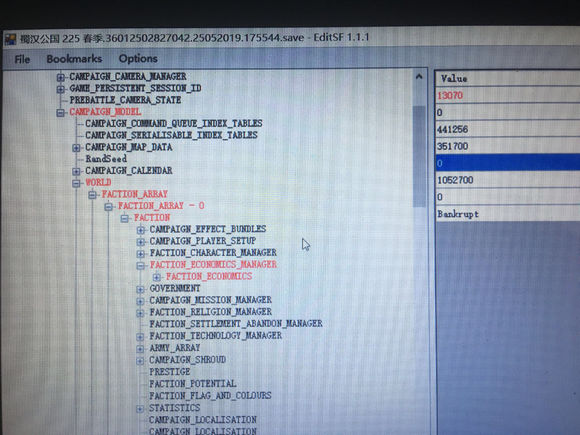
Task: Expand the FACTION_ECONOMICS node
Action: (x=156, y=277)
